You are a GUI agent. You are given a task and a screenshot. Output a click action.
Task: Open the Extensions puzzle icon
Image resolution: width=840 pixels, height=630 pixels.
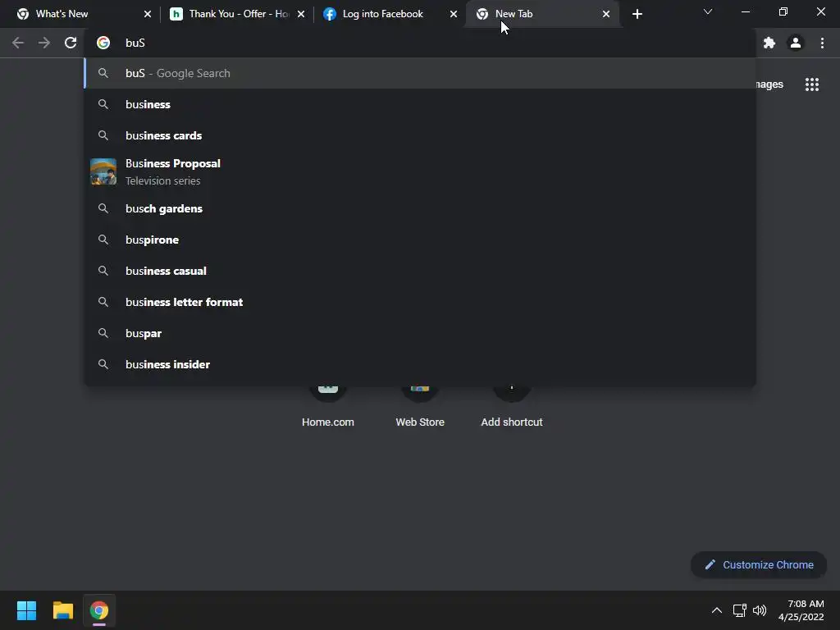pos(769,43)
